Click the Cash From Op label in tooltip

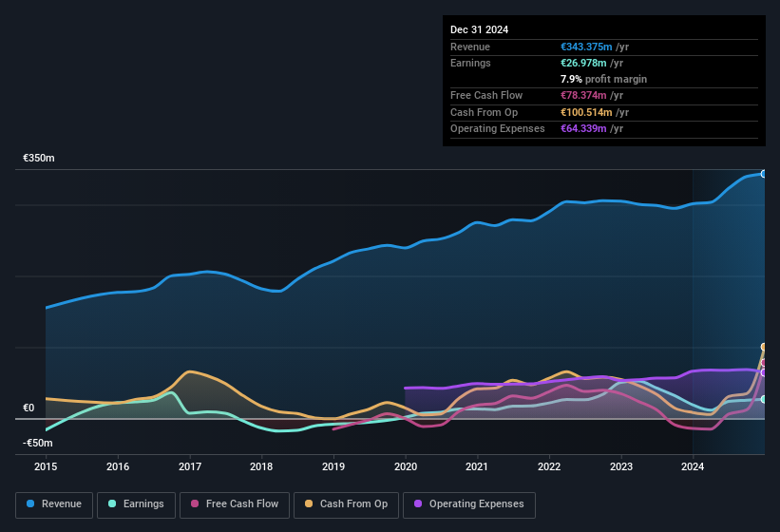484,112
